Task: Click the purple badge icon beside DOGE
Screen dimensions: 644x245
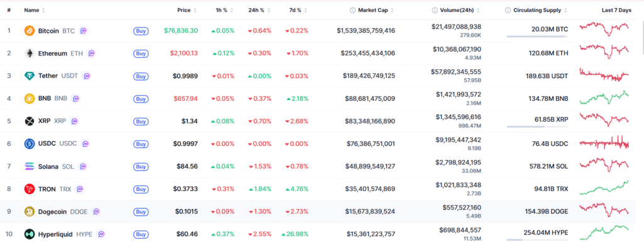Action: [96, 212]
